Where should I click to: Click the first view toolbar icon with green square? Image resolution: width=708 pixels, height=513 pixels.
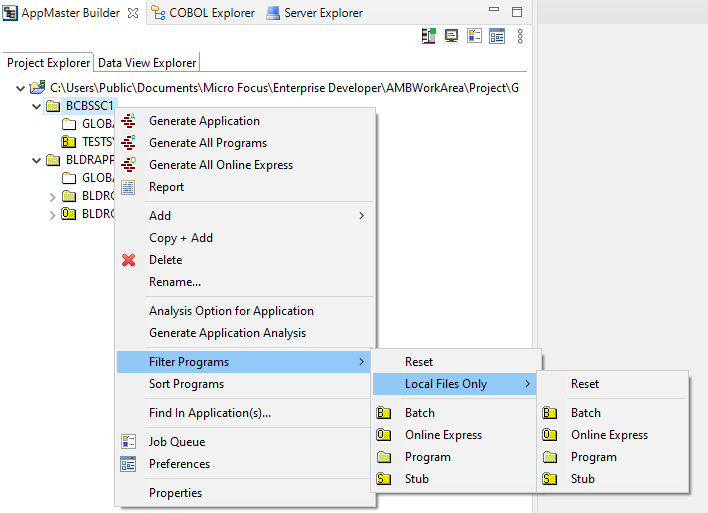[x=429, y=36]
